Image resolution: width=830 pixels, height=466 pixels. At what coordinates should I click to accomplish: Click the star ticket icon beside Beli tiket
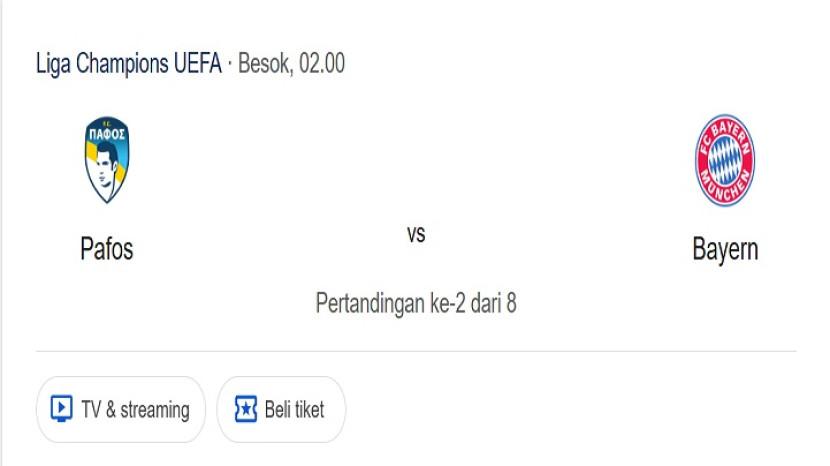click(245, 409)
